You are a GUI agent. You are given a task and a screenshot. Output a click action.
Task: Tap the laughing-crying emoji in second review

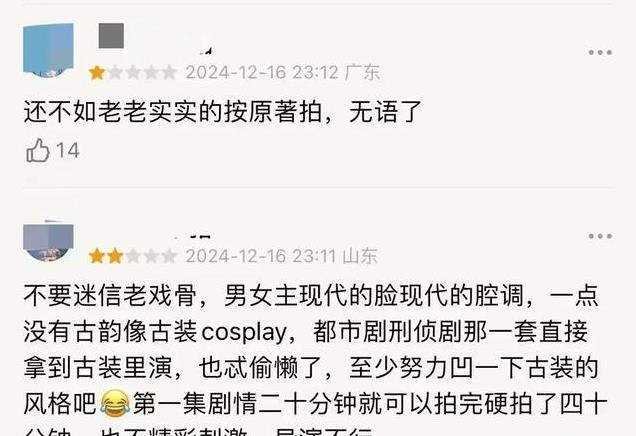pos(115,403)
